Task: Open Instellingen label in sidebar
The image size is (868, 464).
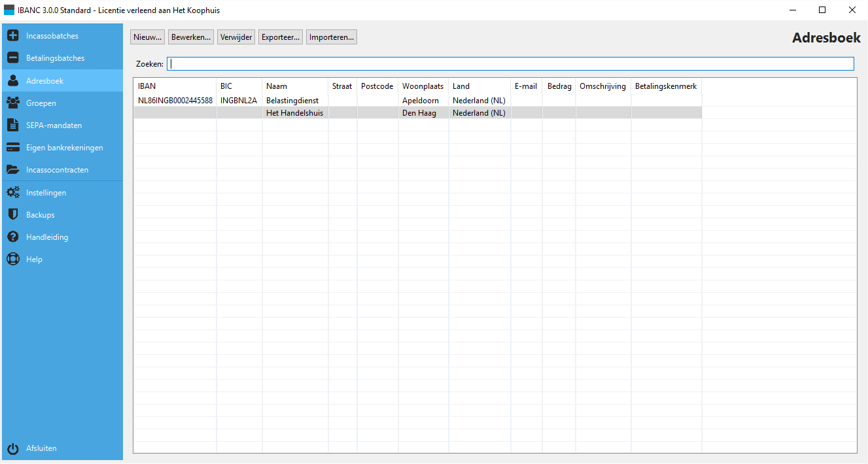Action: click(46, 193)
